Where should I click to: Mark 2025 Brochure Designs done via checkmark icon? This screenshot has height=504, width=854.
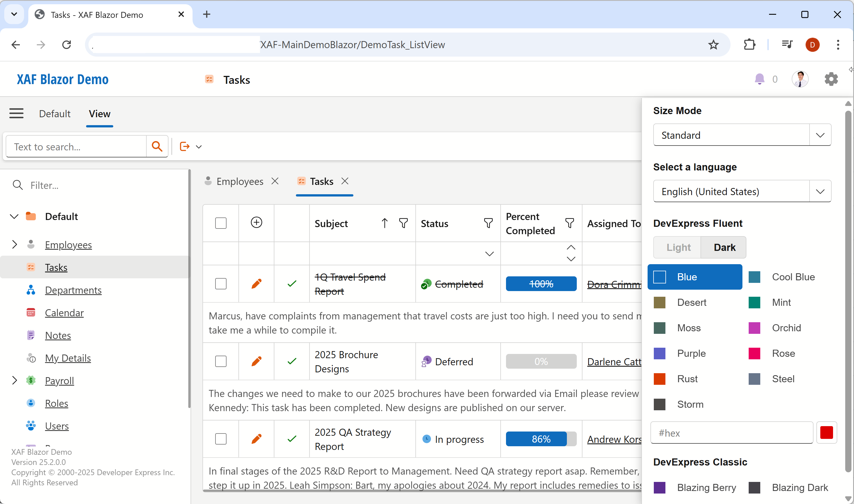pyautogui.click(x=291, y=361)
